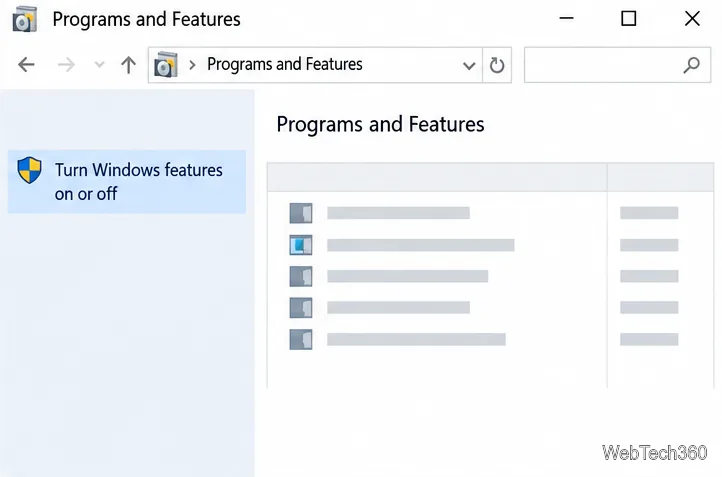Viewport: 722px width, 477px height.
Task: Click the Back navigation arrow
Action: click(x=26, y=64)
